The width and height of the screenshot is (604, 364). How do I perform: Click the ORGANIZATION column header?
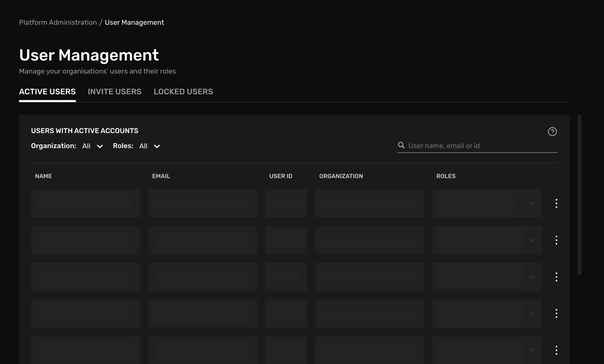coord(341,176)
